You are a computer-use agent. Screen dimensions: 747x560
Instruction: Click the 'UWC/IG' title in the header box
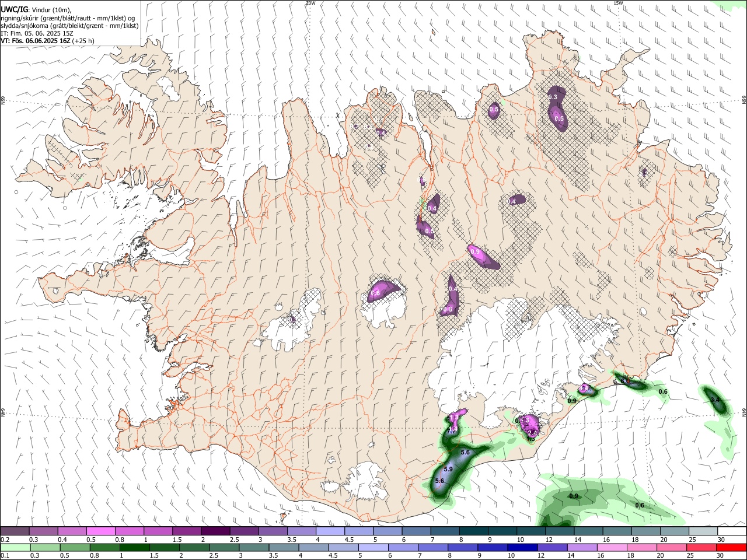(13, 10)
